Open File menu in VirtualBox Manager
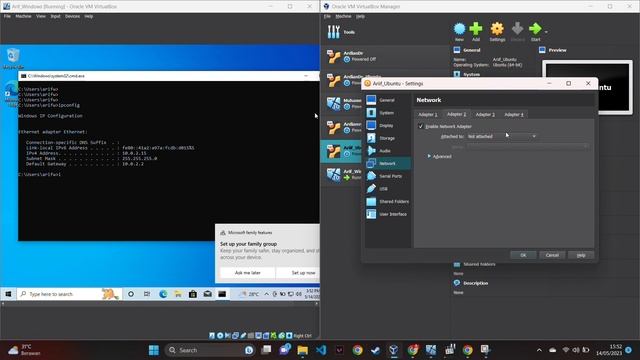This screenshot has height=360, width=640. pos(327,16)
